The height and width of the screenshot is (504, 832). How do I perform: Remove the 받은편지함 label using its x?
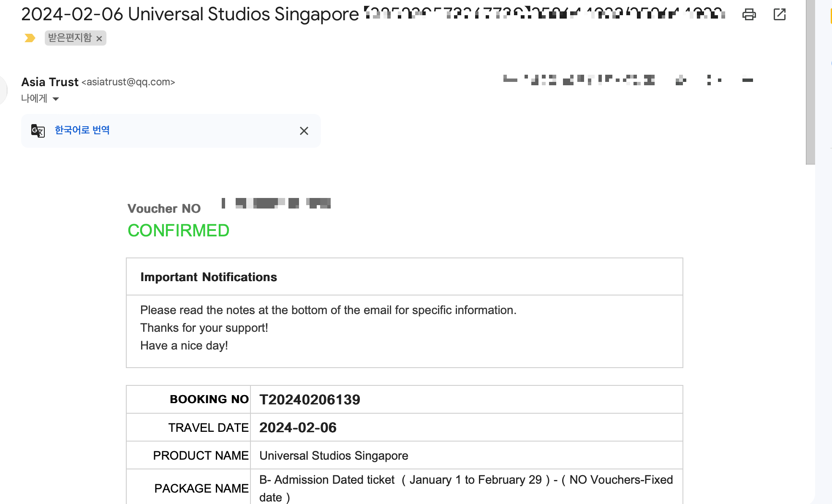click(99, 39)
